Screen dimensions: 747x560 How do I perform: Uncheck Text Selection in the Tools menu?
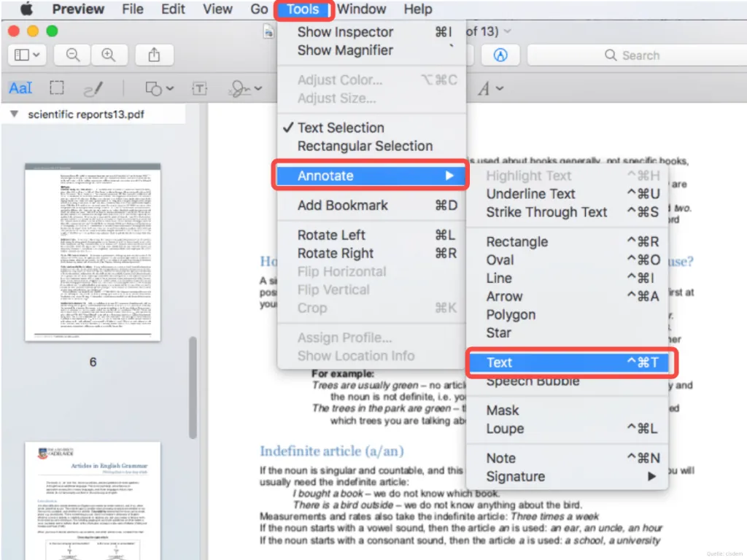click(x=341, y=127)
